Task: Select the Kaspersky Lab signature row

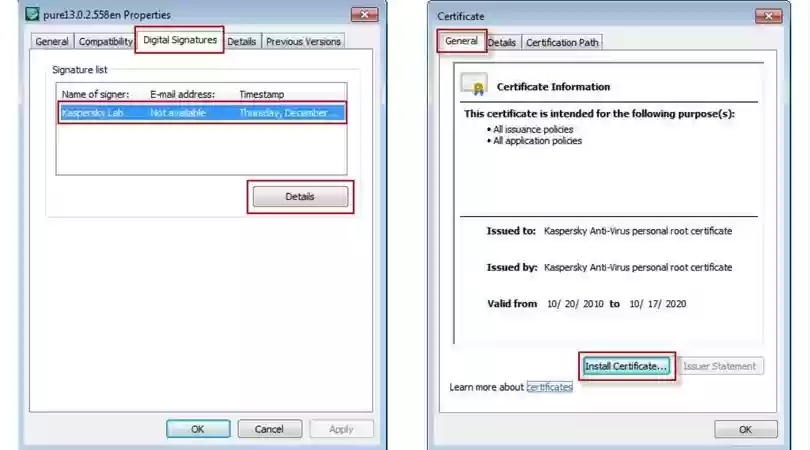Action: pos(202,113)
